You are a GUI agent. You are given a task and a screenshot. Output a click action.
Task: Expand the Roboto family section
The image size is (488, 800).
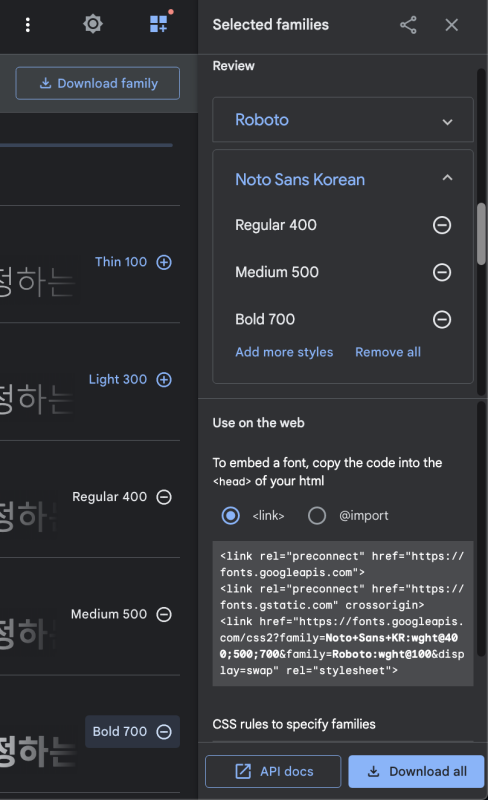[447, 122]
